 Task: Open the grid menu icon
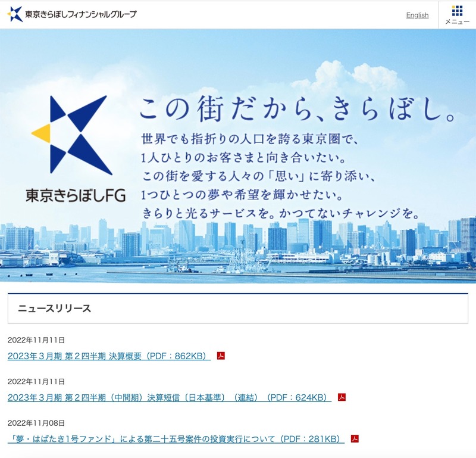pos(457,10)
